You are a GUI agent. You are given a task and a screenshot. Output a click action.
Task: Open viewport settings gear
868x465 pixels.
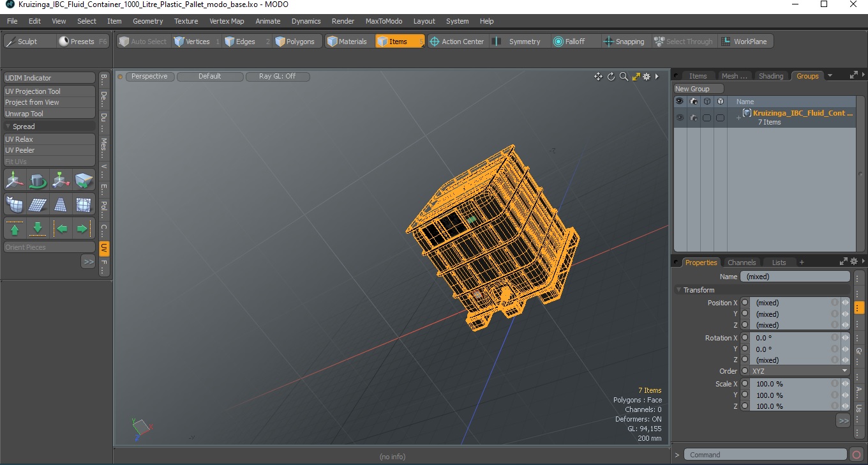pos(647,77)
